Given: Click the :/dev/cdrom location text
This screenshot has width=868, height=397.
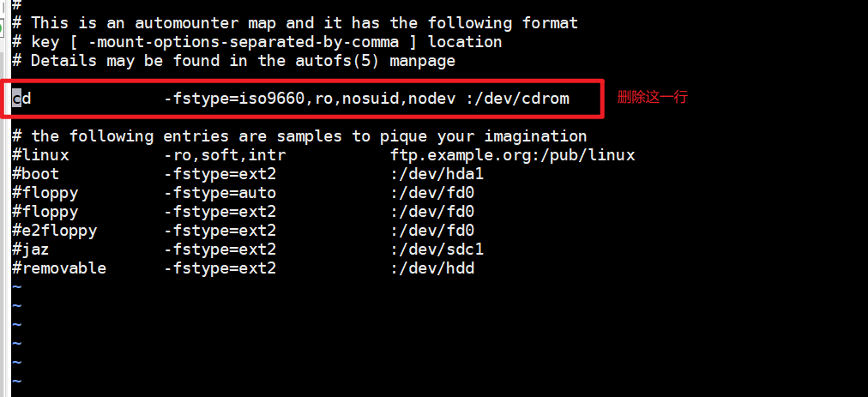Looking at the screenshot, I should [517, 99].
